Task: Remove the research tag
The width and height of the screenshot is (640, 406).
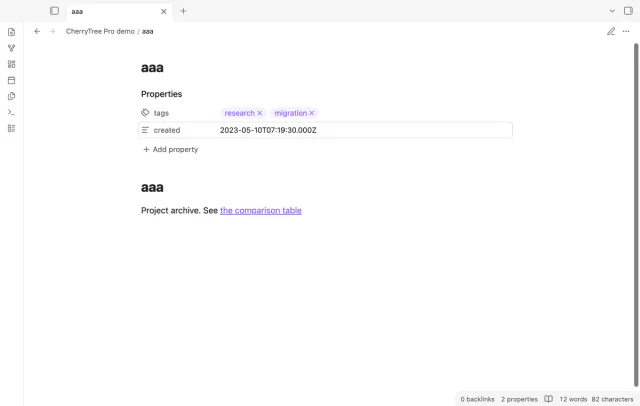Action: pos(260,113)
